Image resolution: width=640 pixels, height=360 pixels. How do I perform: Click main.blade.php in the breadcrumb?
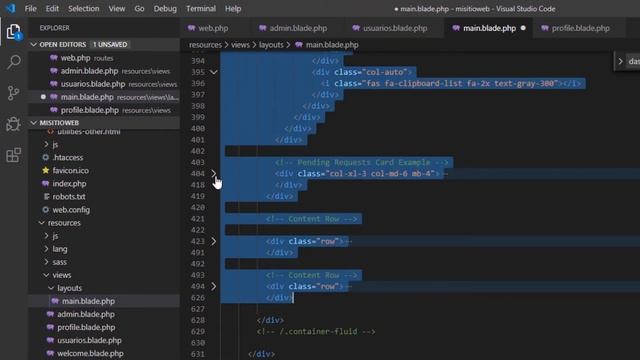(x=332, y=45)
